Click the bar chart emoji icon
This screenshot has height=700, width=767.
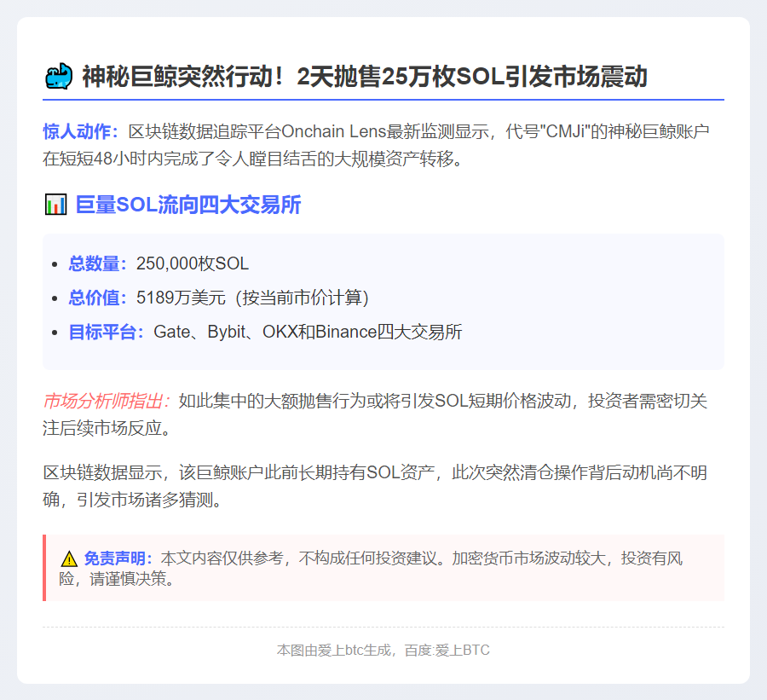55,205
